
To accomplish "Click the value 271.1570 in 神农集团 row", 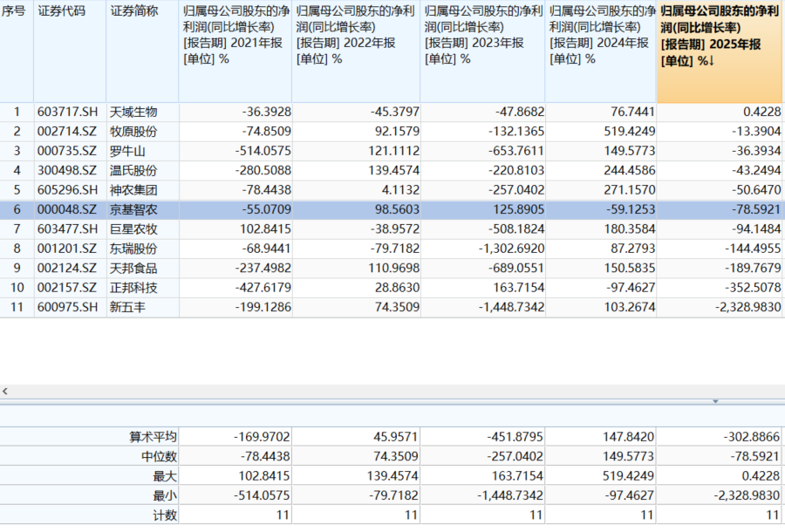I will (629, 189).
